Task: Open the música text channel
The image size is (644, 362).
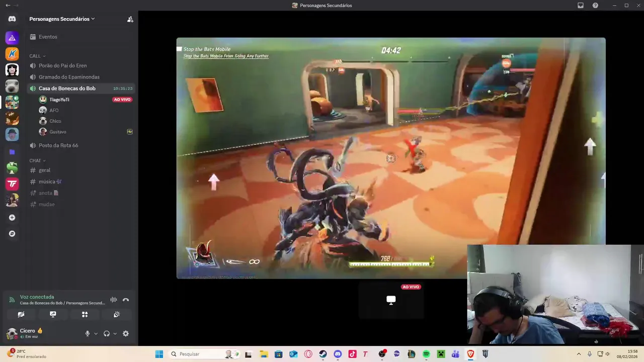Action: point(82,182)
